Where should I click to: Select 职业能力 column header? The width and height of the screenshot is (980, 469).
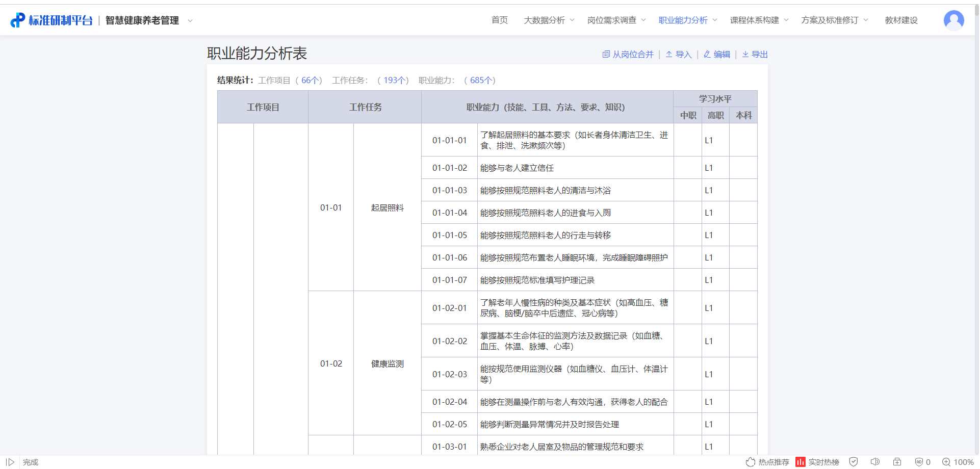(x=548, y=107)
